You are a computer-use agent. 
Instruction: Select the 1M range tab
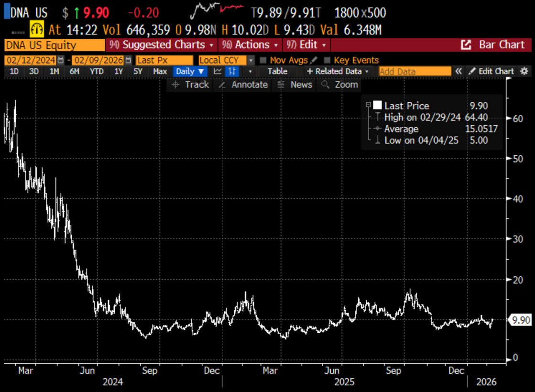coord(54,71)
